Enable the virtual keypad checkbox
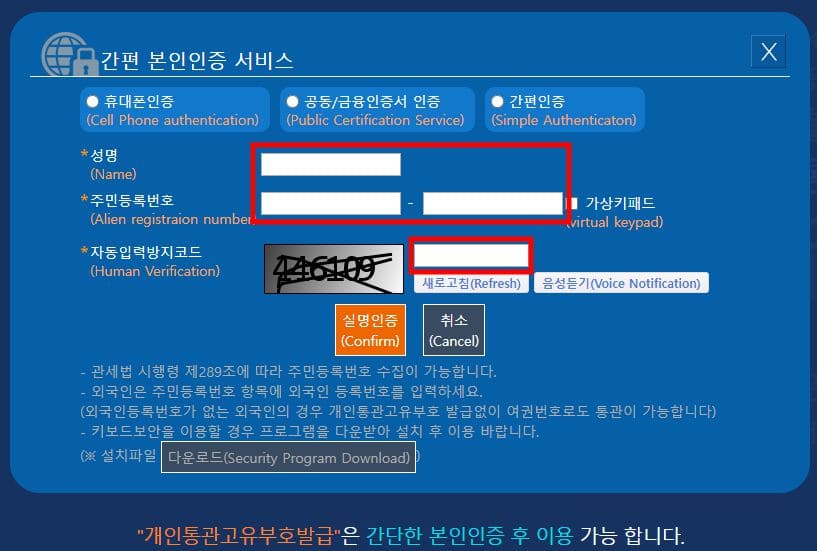The height and width of the screenshot is (551, 817). [574, 203]
